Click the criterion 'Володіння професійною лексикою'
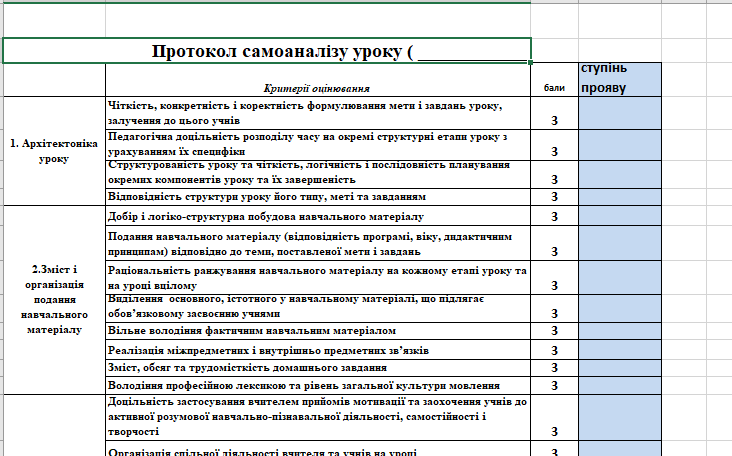The image size is (732, 456). pos(318,386)
